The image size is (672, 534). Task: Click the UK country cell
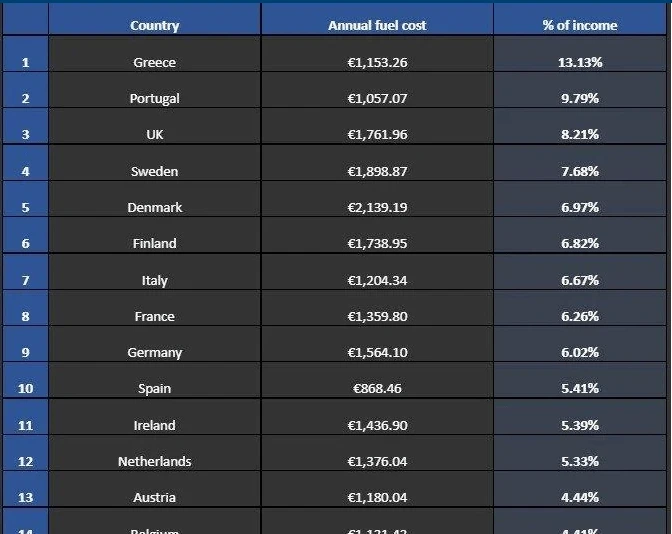[154, 135]
